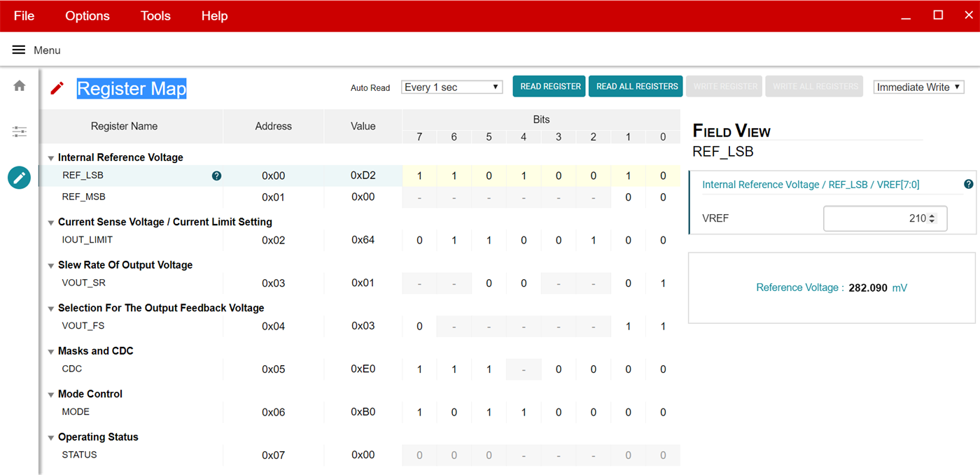
Task: Click the Field View help question icon
Action: [x=968, y=185]
